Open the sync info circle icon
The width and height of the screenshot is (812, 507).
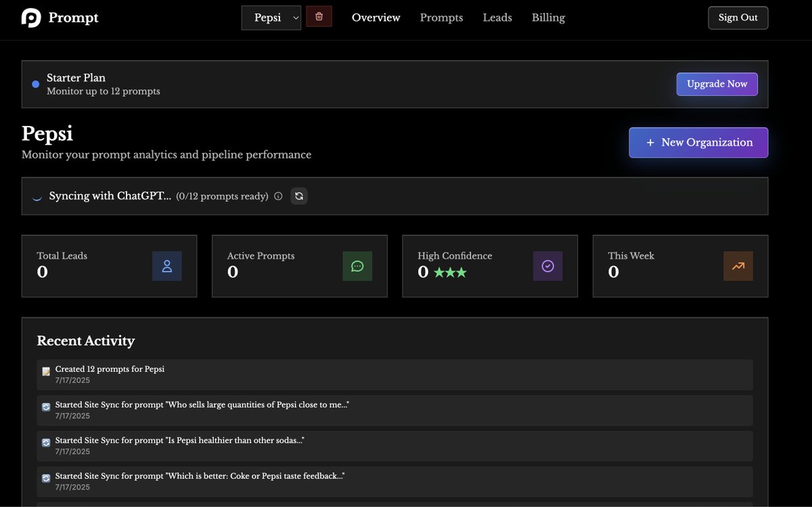(278, 196)
